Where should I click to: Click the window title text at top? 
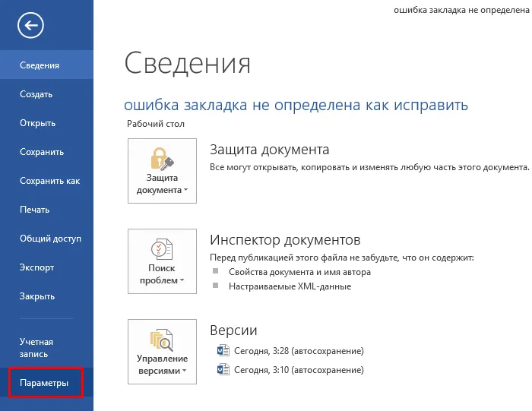tap(461, 10)
